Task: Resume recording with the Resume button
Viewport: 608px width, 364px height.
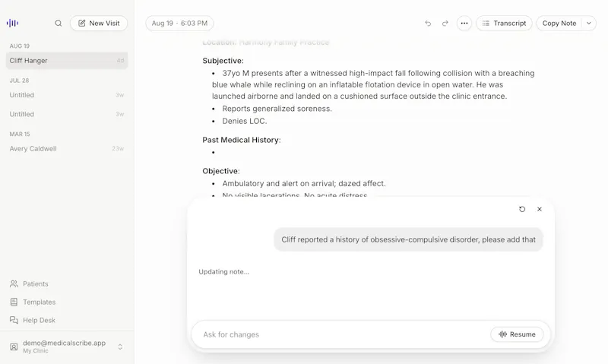Action: 518,334
